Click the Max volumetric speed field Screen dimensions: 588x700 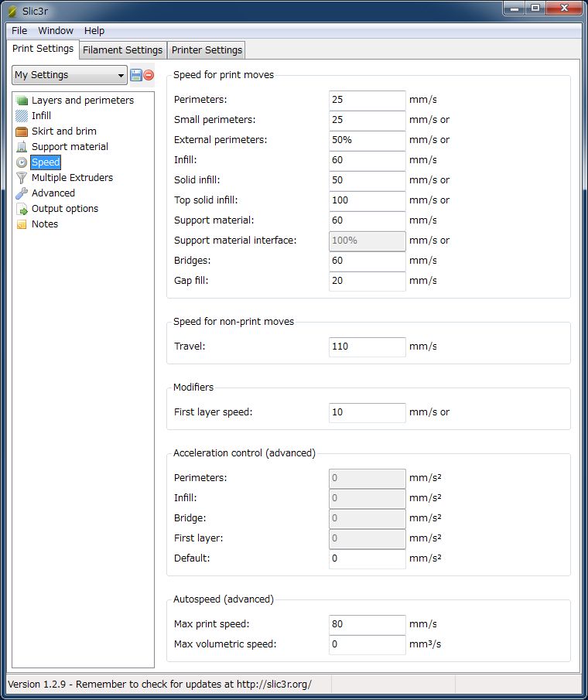367,644
